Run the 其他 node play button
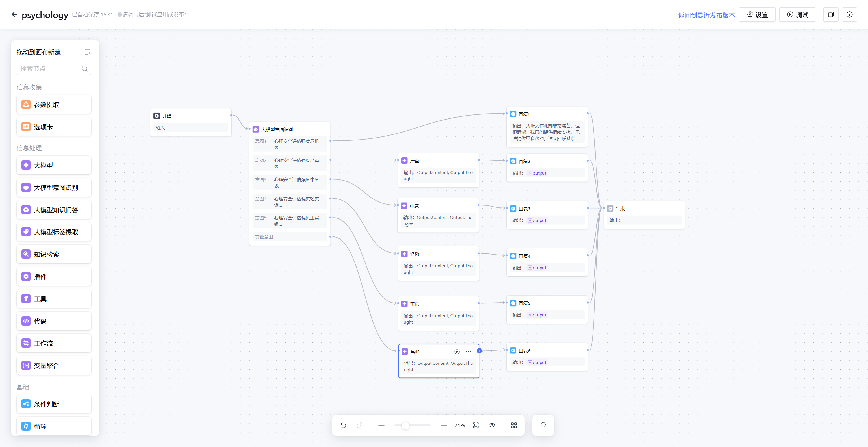868x447 pixels. [x=457, y=352]
